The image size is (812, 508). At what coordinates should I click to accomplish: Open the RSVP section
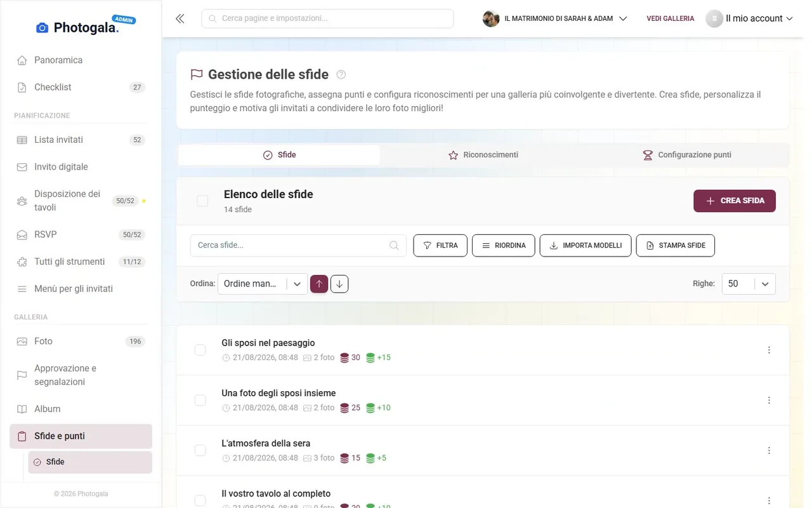click(x=81, y=234)
